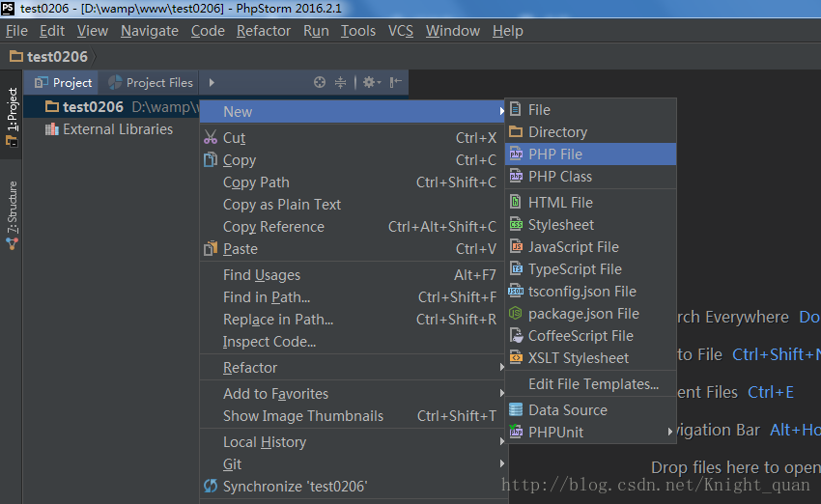The image size is (821, 504).
Task: Click the PHP Class icon
Action: 517,176
